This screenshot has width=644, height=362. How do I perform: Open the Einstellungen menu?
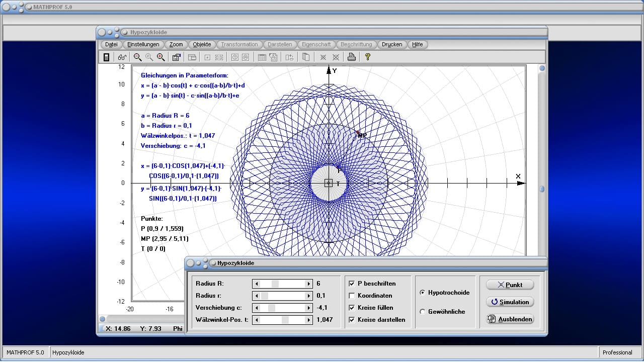click(143, 44)
